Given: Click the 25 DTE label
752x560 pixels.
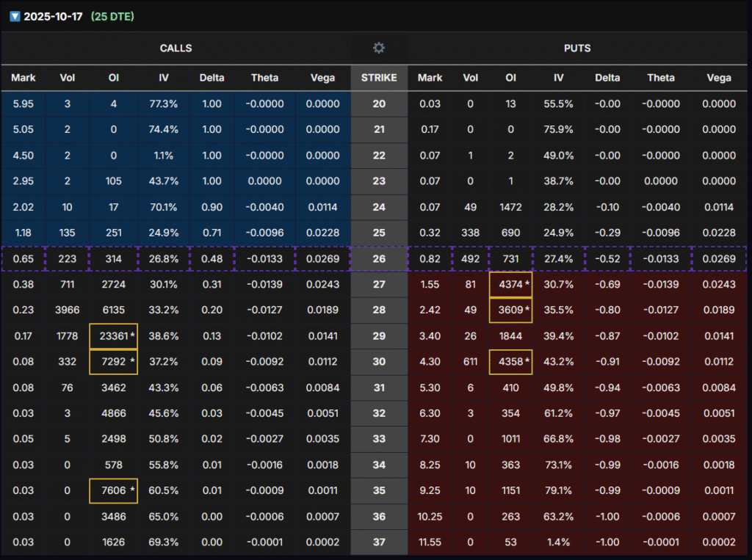Looking at the screenshot, I should pyautogui.click(x=112, y=16).
